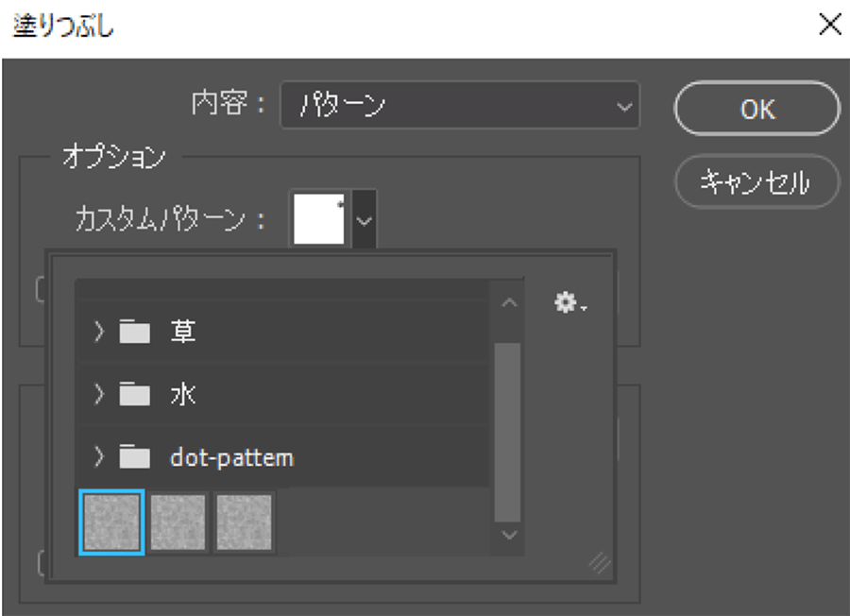The height and width of the screenshot is (616, 850).
Task: Expand the dot-pattern group chevron
Action: [x=99, y=458]
